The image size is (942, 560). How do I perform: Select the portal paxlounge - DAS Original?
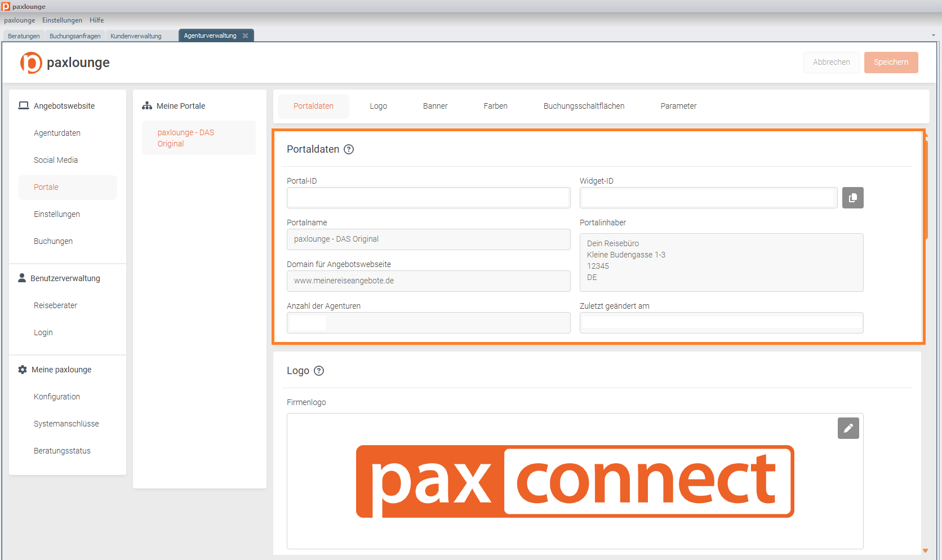point(199,138)
